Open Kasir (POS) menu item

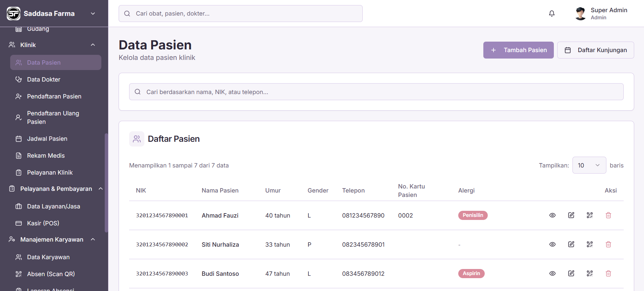(x=56, y=223)
